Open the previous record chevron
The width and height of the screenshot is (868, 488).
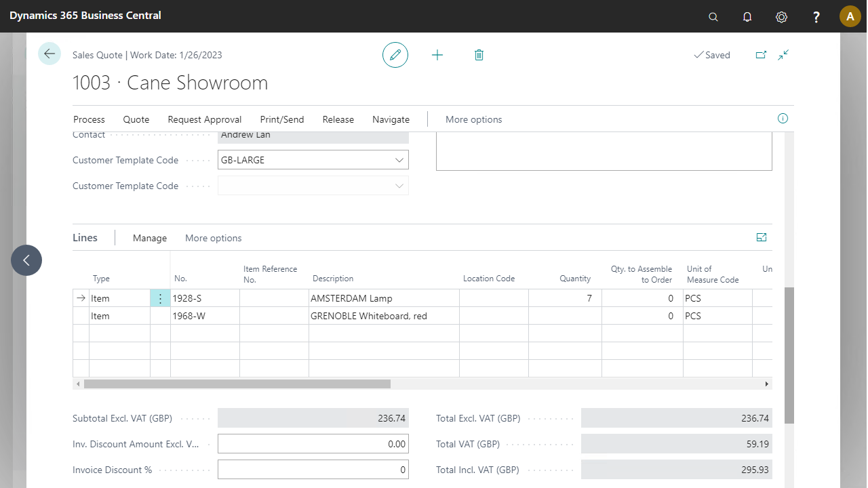[26, 260]
